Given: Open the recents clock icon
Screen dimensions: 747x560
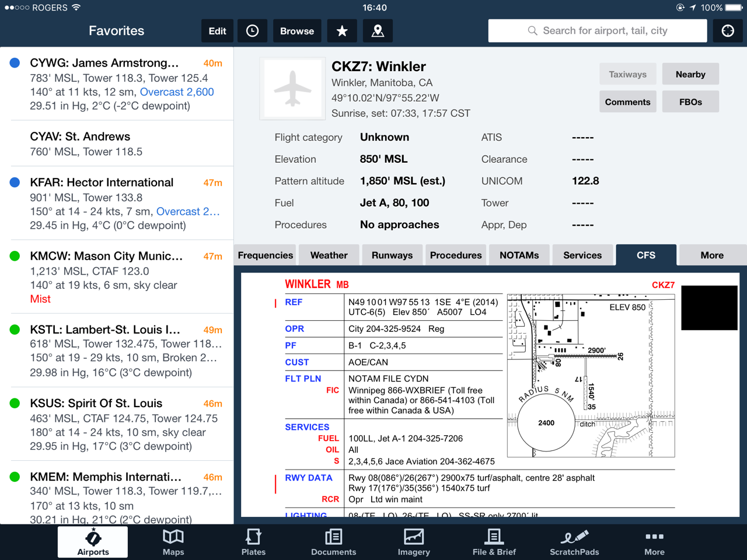Looking at the screenshot, I should 252,31.
